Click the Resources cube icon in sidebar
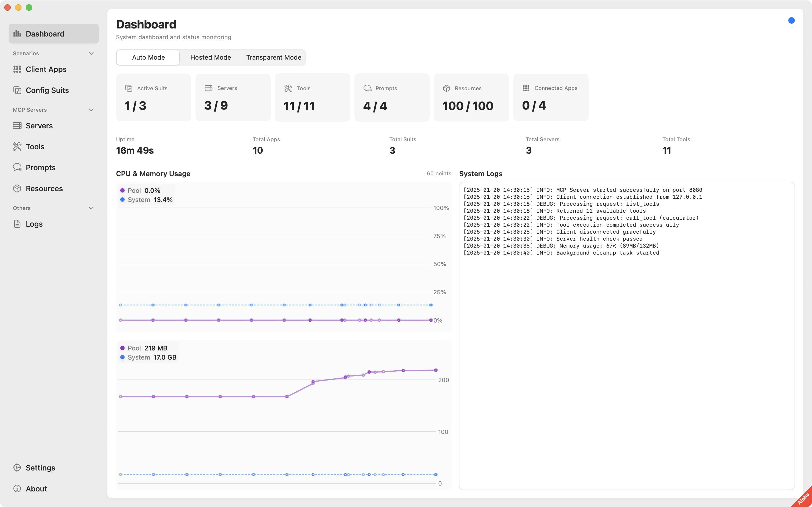 click(17, 189)
